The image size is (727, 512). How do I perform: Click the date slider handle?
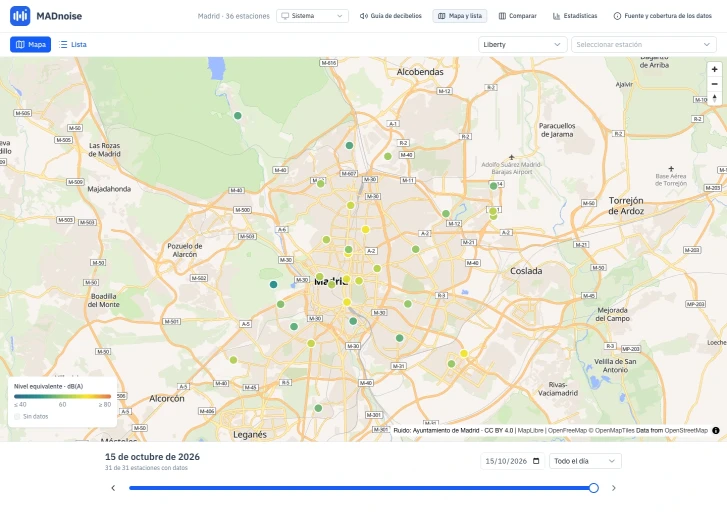(x=593, y=488)
